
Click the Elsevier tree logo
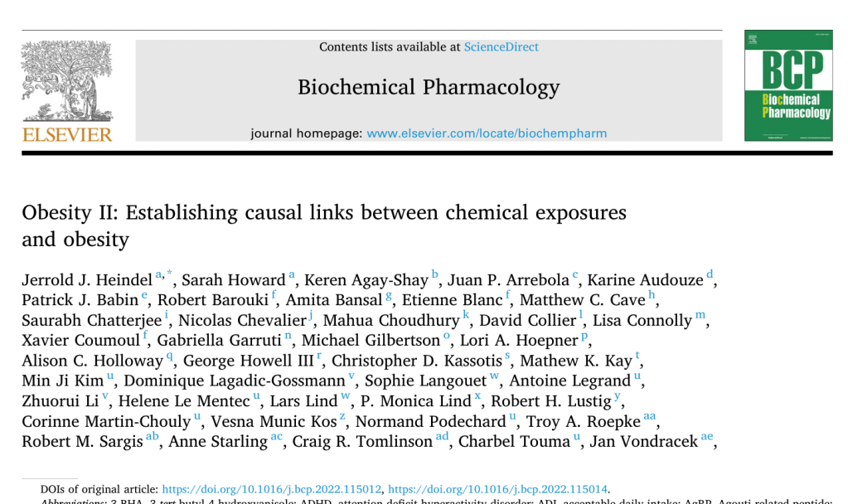point(66,81)
